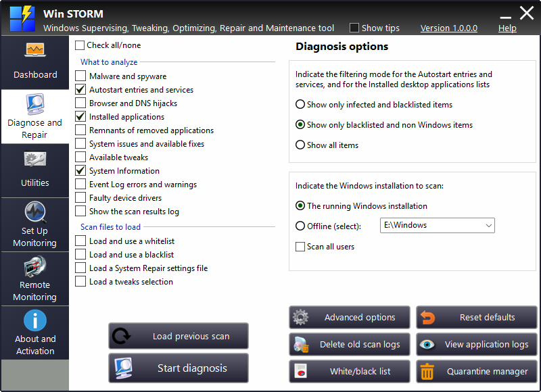Enable Event Log errors and warnings
Screen dimensions: 541x392
[80, 184]
